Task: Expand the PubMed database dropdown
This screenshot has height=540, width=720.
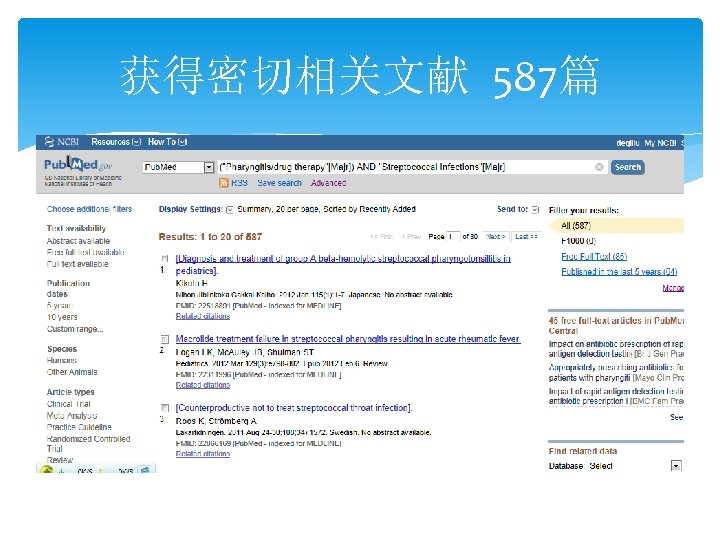Action: click(x=208, y=167)
